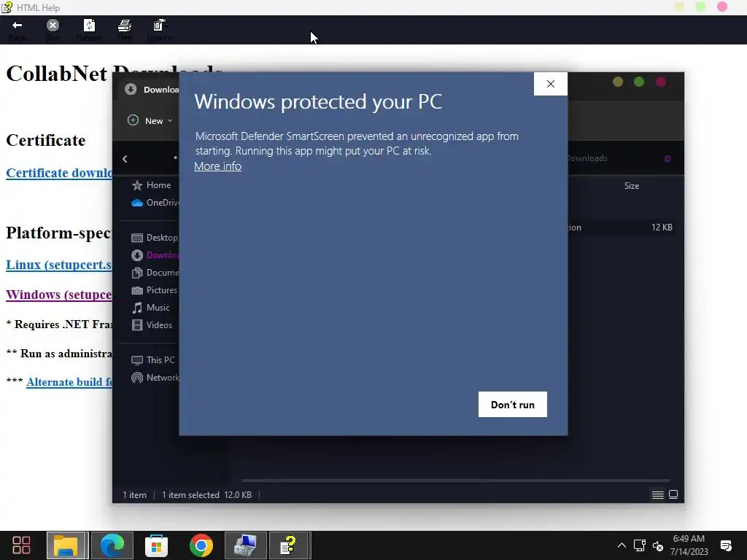Select Downloads in File Explorer sidebar
Screen dimensions: 747x560
pyautogui.click(x=155, y=255)
